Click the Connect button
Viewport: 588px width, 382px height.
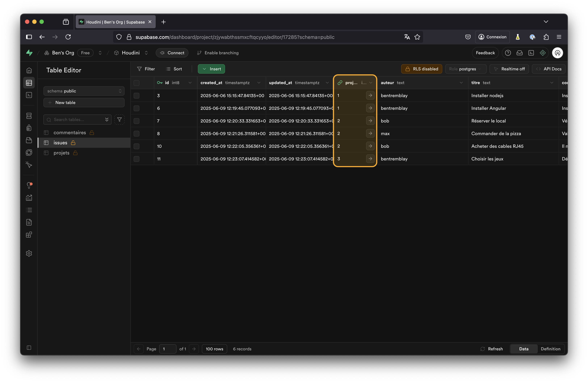(x=172, y=53)
